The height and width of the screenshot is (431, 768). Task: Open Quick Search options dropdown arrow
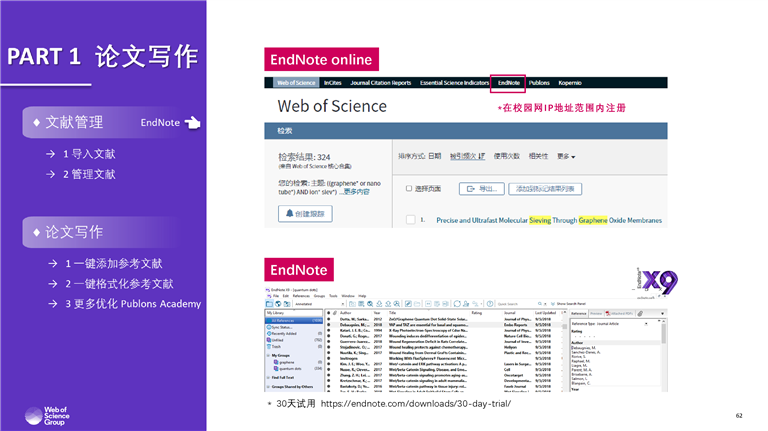pyautogui.click(x=545, y=304)
